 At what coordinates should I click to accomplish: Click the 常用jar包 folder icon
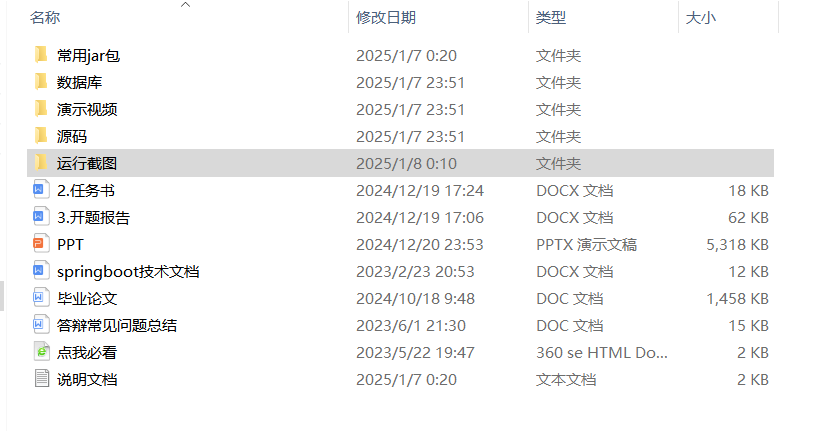(40, 55)
